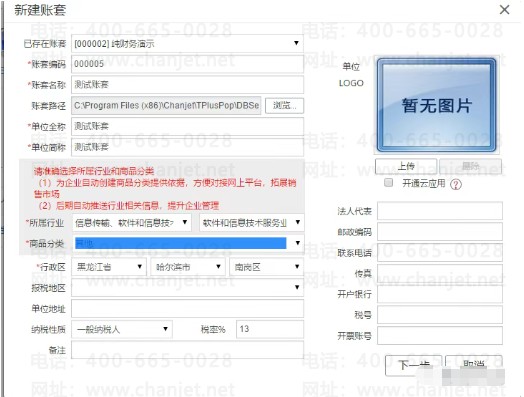Image resolution: width=524 pixels, height=397 pixels.
Task: Open the 南岗区 district dropdown
Action: click(x=266, y=267)
